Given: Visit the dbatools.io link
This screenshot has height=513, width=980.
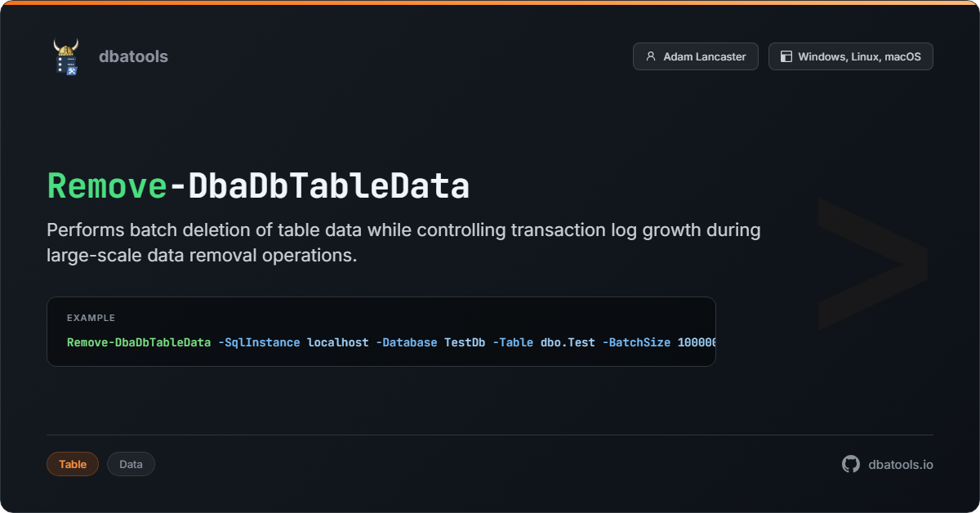Looking at the screenshot, I should pyautogui.click(x=901, y=464).
